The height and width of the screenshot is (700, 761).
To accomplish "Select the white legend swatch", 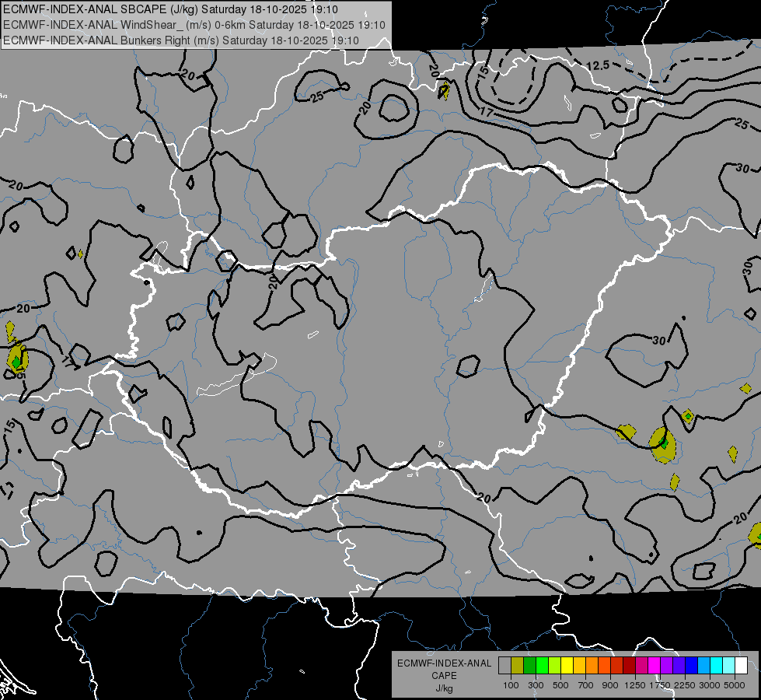I will pyautogui.click(x=741, y=666).
